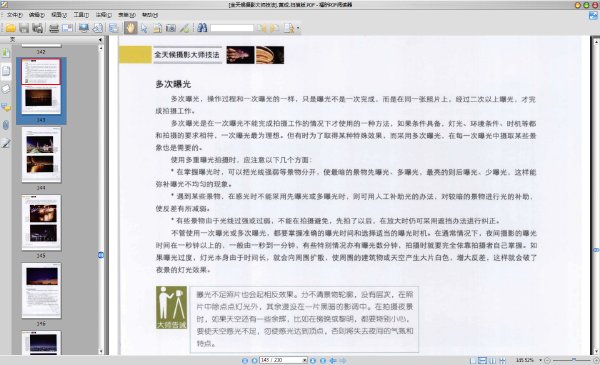
Task: Open the Pages thumbnails sidebar panel
Action: click(6, 71)
